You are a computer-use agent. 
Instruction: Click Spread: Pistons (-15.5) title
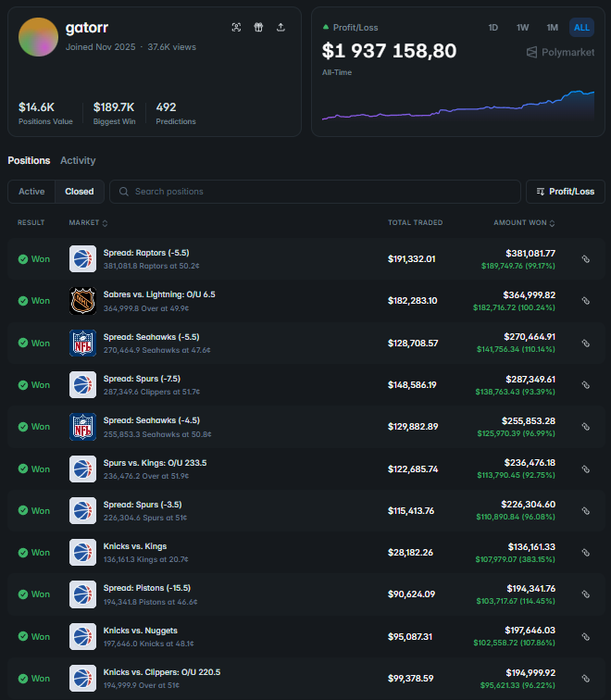(147, 588)
